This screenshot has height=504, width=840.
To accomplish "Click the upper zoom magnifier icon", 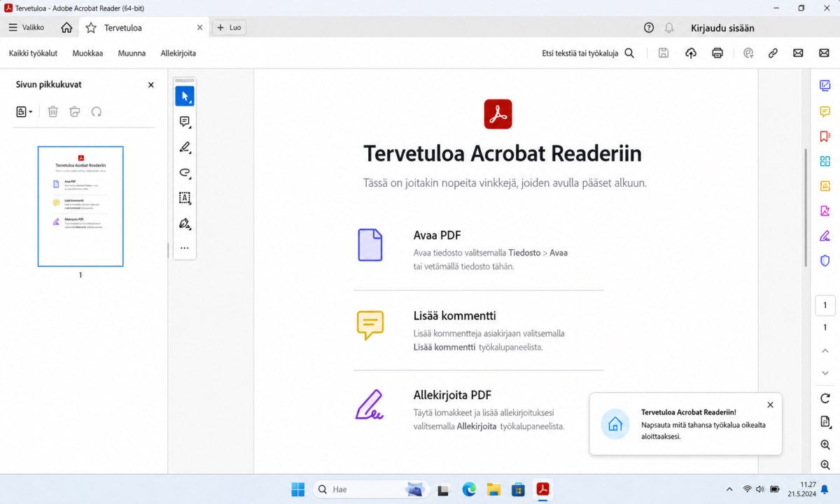I will [825, 445].
